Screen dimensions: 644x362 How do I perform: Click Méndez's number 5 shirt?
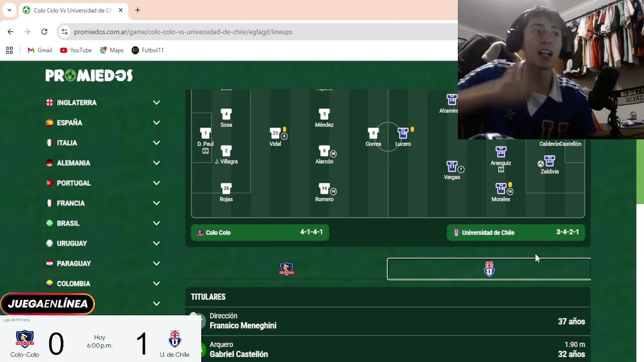[324, 114]
